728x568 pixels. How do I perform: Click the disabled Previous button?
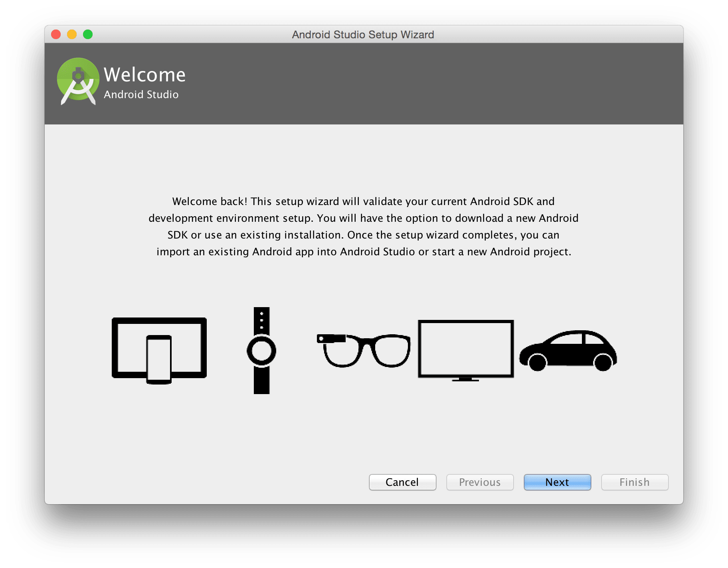coord(480,482)
